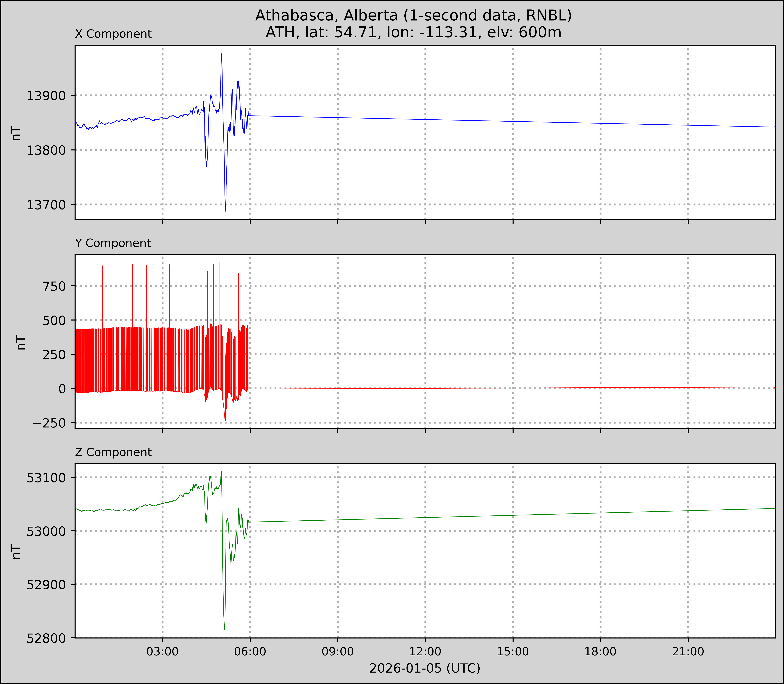Click the 750 tick label in Y panel
The image size is (784, 684).
tap(54, 286)
